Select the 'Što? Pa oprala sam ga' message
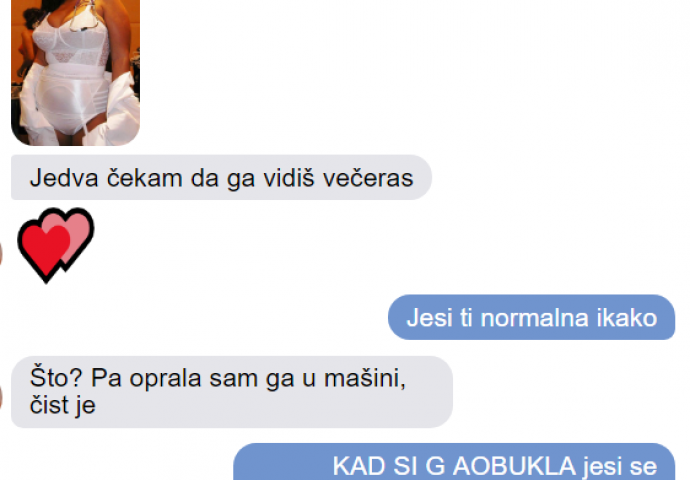 (x=232, y=392)
